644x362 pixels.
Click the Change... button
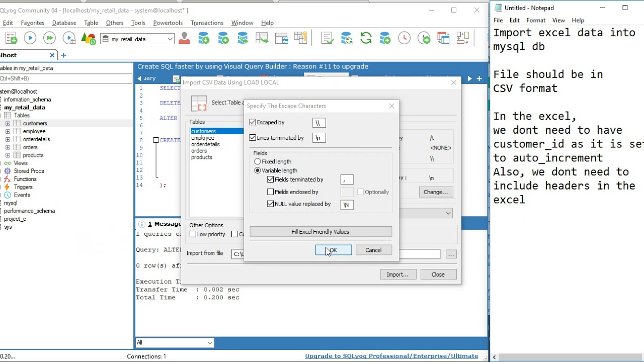tap(436, 192)
